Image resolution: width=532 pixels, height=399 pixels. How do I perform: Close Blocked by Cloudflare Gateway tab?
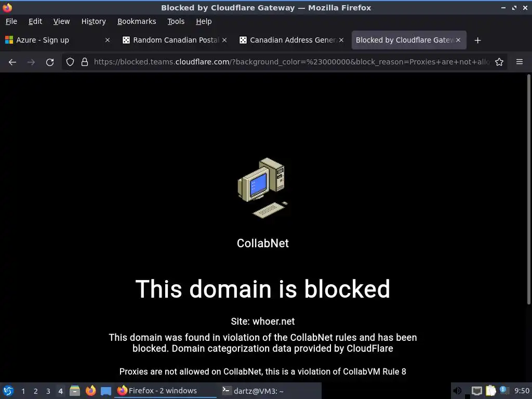(x=458, y=40)
